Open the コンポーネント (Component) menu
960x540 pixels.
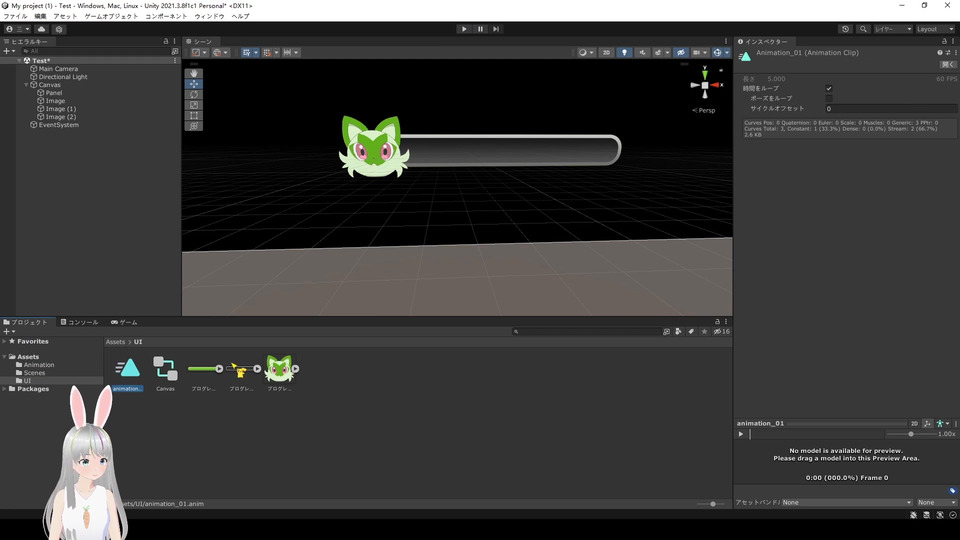[x=167, y=17]
